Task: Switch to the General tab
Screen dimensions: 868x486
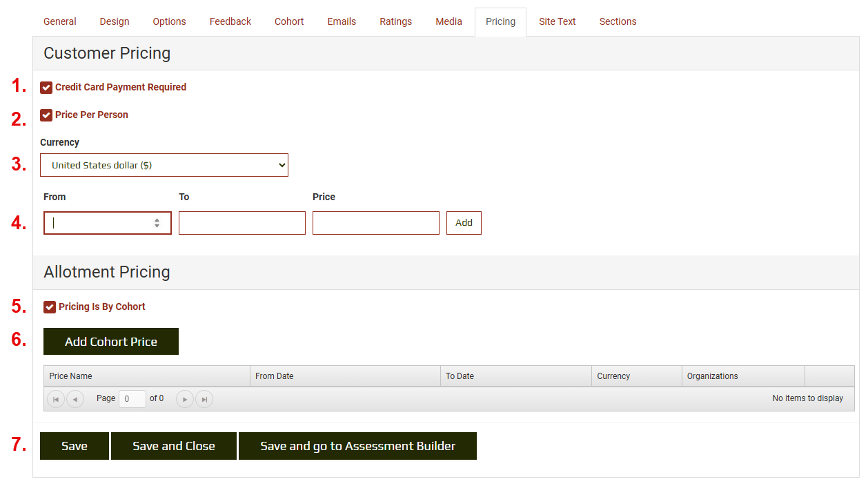Action: pos(59,21)
